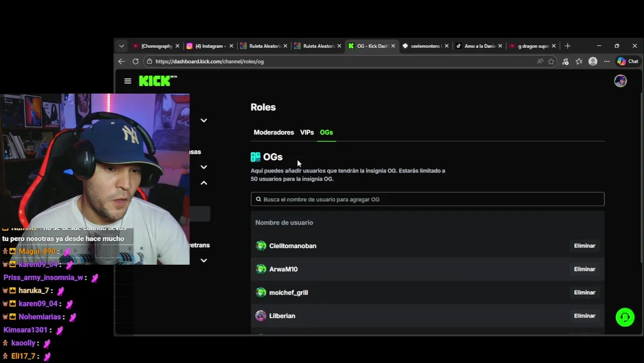Image resolution: width=644 pixels, height=363 pixels.
Task: Click the Roles page heading
Action: click(263, 107)
